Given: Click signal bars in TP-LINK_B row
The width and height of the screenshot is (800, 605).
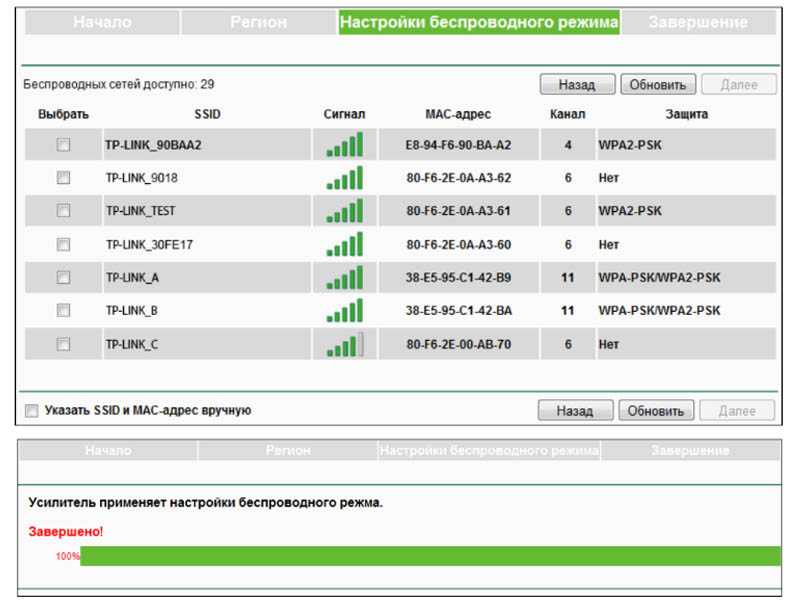Looking at the screenshot, I should click(x=345, y=310).
